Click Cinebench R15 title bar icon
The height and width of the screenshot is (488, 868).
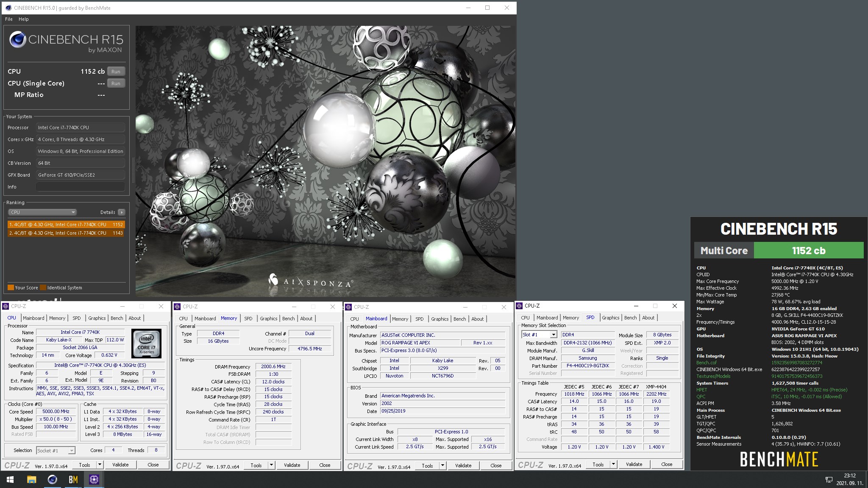8,8
